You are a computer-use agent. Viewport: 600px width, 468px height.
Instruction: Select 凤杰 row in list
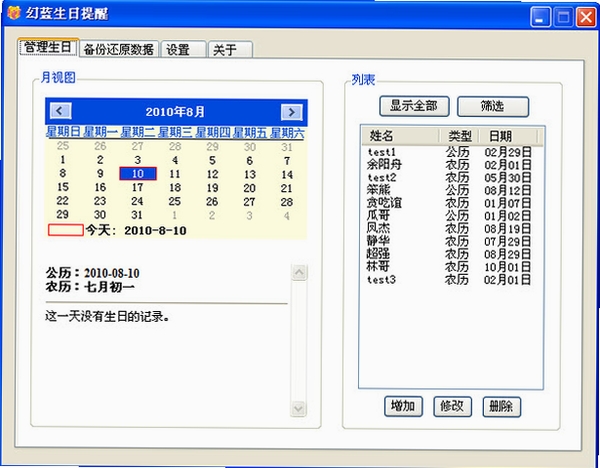(450, 228)
